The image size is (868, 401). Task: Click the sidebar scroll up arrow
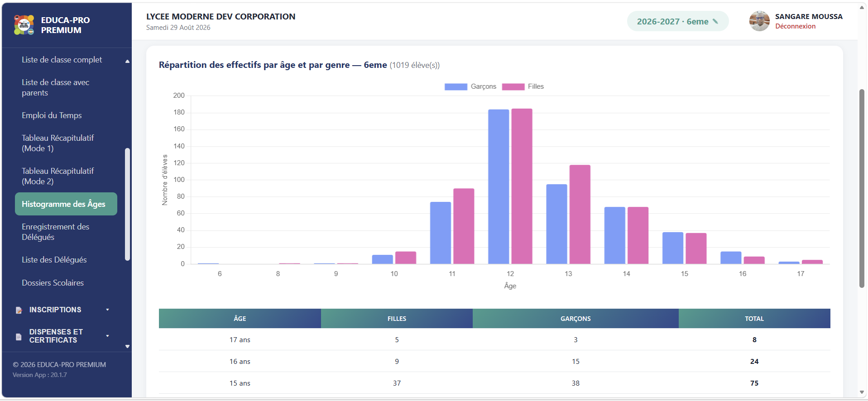(128, 61)
